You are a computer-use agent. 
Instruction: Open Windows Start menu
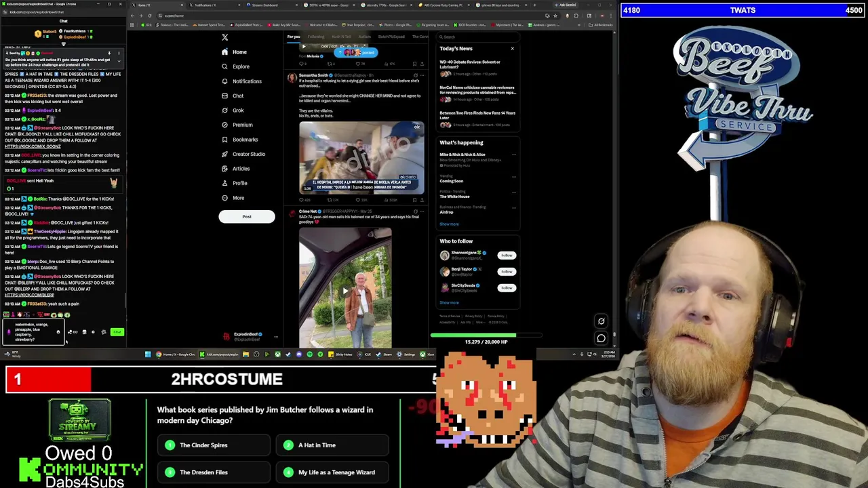point(148,354)
